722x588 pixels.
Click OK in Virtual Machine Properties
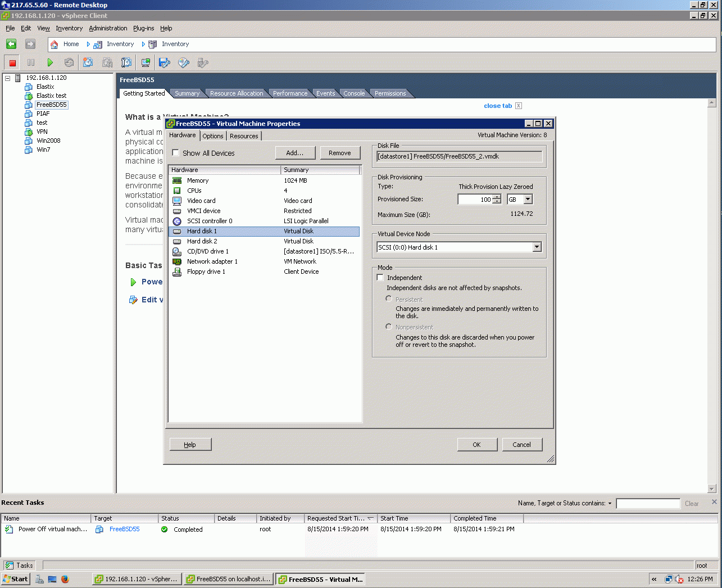click(477, 445)
